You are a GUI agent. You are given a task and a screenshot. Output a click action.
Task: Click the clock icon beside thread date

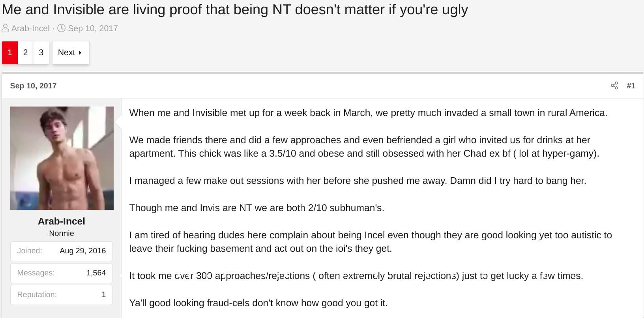point(62,28)
